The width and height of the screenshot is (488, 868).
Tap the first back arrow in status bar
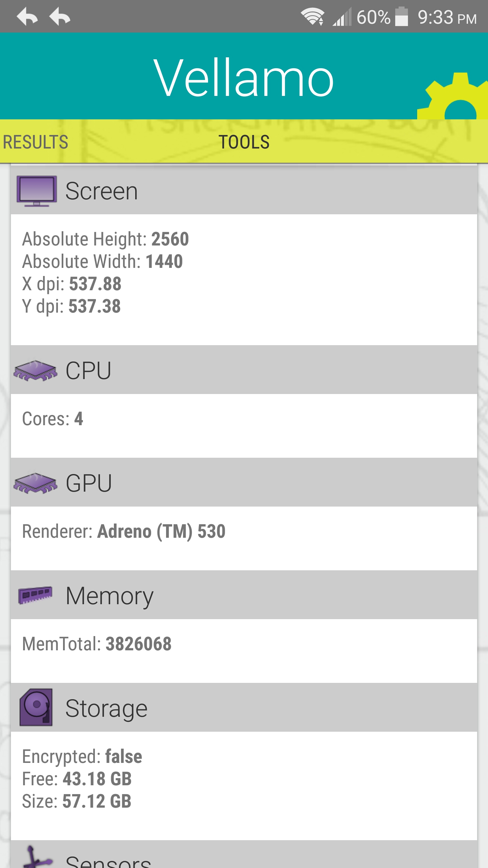27,16
